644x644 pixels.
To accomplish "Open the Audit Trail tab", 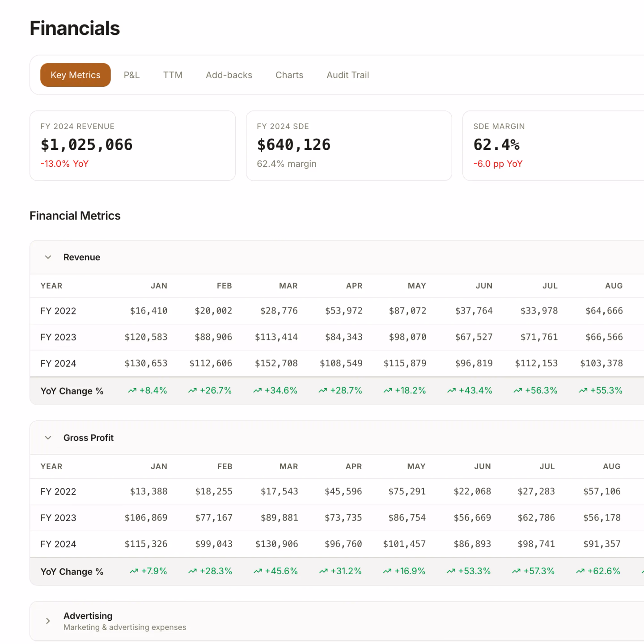I will pos(347,75).
